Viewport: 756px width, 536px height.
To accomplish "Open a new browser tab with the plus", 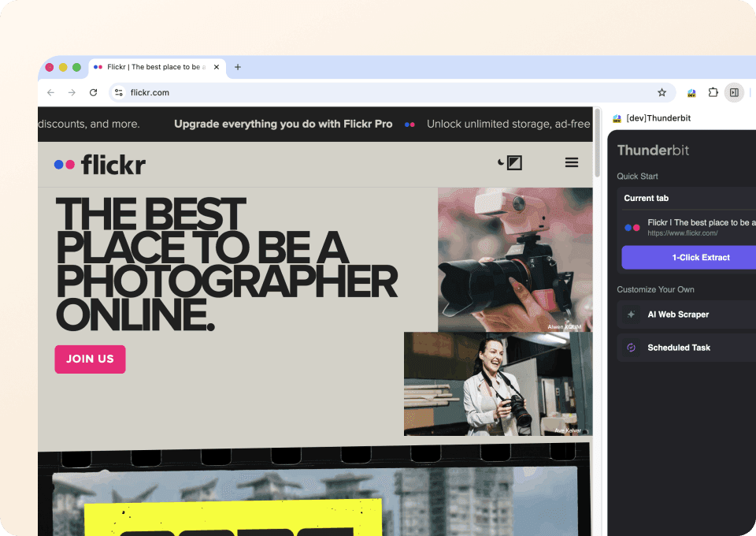I will click(x=239, y=67).
